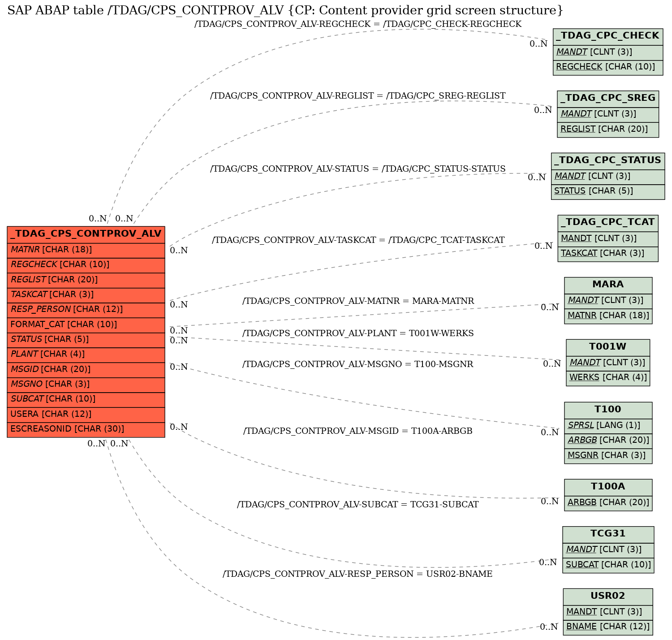
Task: Click SUBCAT [CHAR (10)] in TCG31 table
Action: [x=608, y=565]
